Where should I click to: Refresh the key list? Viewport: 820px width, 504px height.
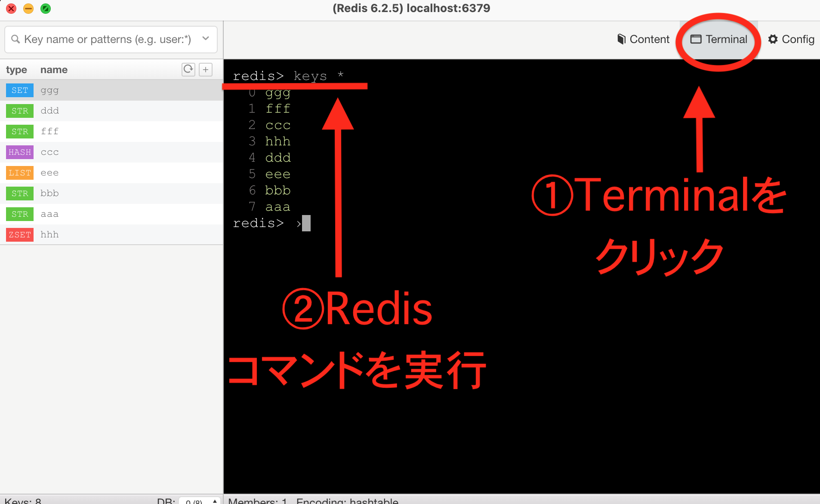188,69
